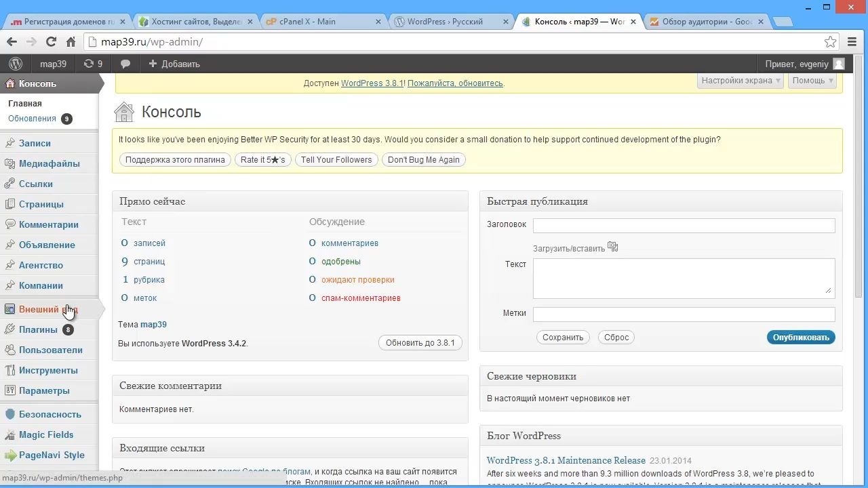Click the рубрика count link

(149, 280)
